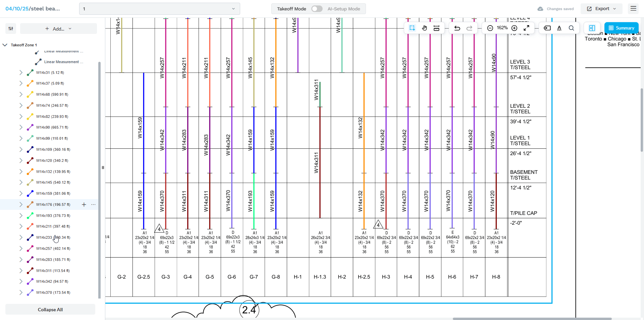Image resolution: width=644 pixels, height=320 pixels.
Task: Open the Add... dropdown menu
Action: coord(58,29)
